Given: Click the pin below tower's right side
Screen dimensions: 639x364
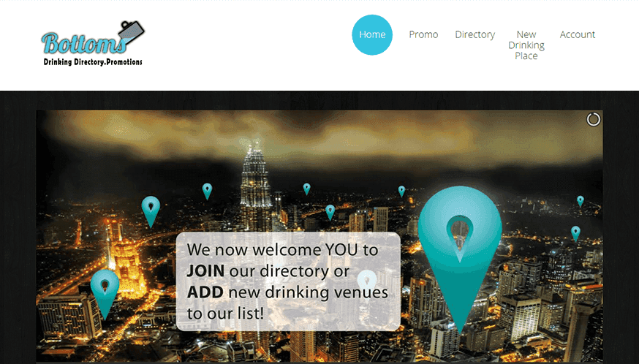Looking at the screenshot, I should pos(330,213).
